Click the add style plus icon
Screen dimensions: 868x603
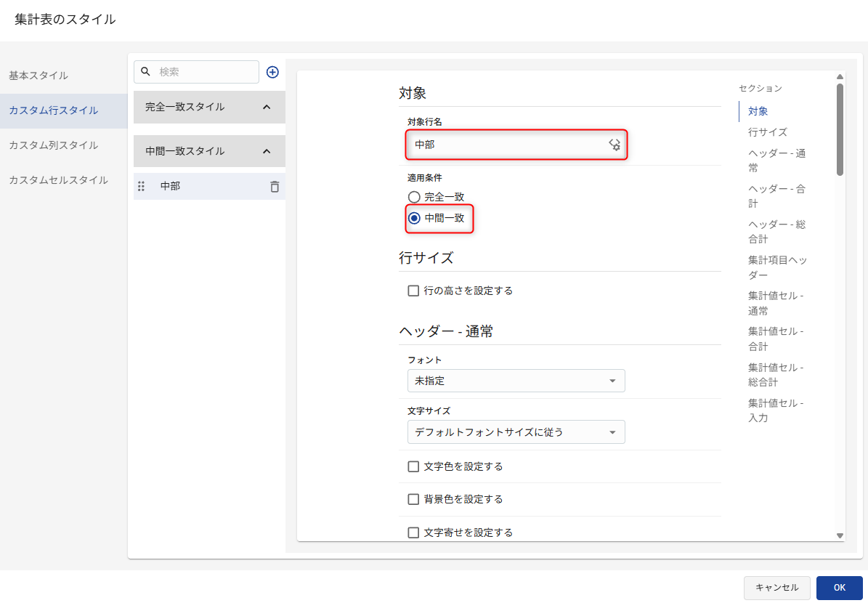tap(272, 72)
